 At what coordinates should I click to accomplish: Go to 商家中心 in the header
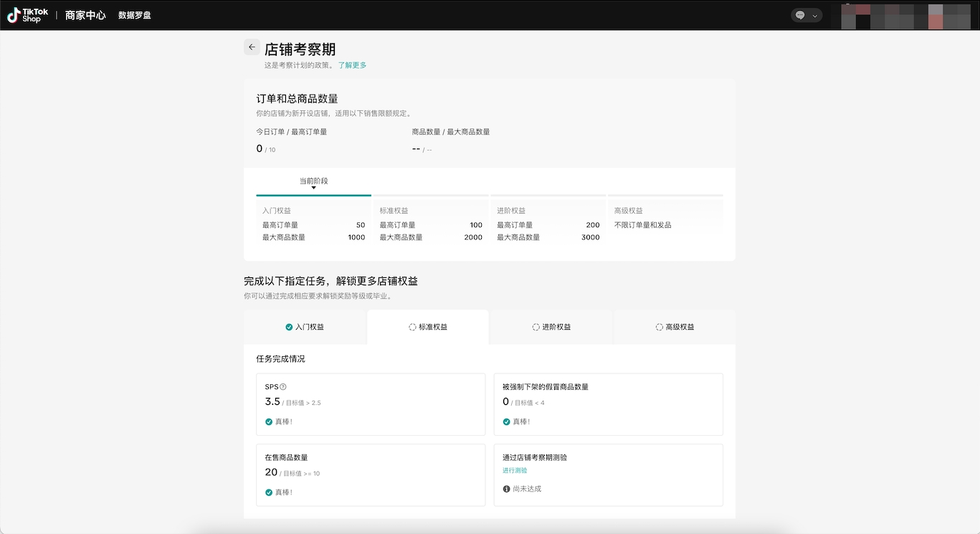85,15
